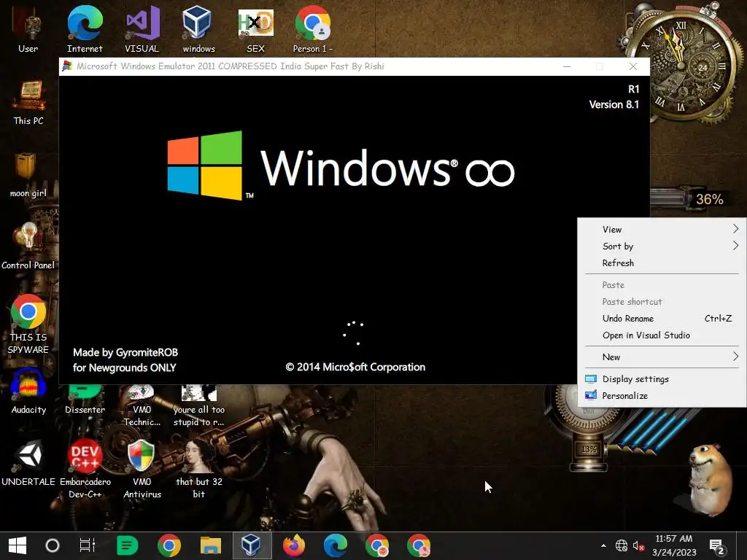Click the emulator window title bar icon
The width and height of the screenshot is (747, 560).
[68, 66]
